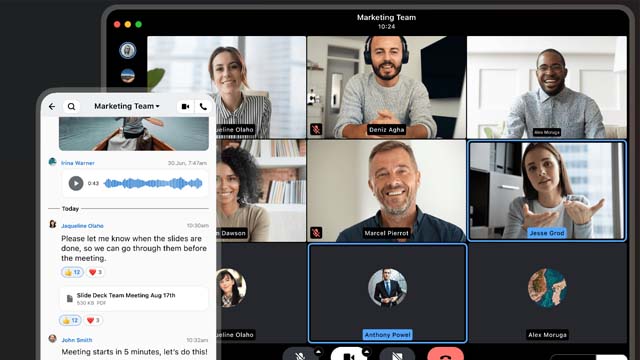
Task: Click the Alex Moruga name label in bottom tile
Action: coord(547,335)
